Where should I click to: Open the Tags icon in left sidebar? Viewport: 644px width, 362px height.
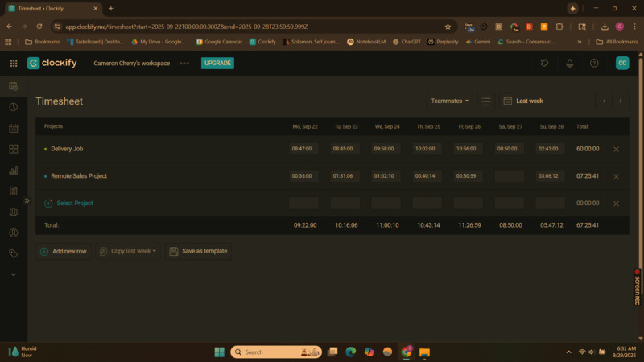(13, 253)
